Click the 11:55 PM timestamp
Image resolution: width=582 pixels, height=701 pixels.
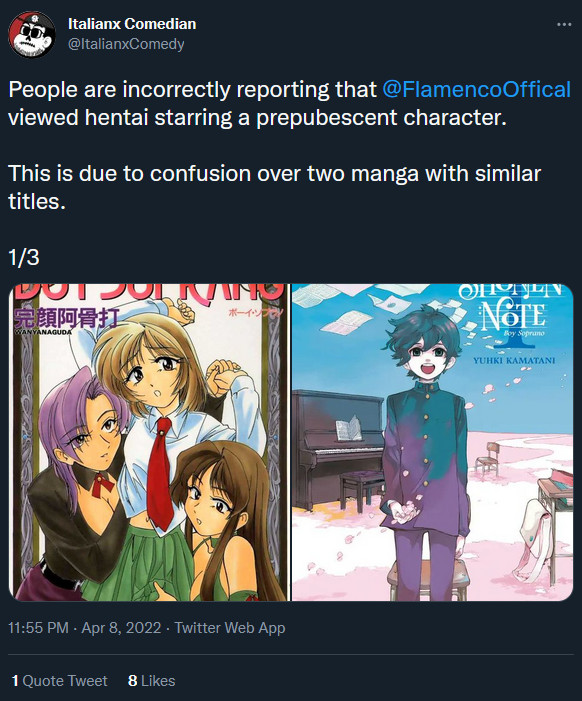click(38, 628)
